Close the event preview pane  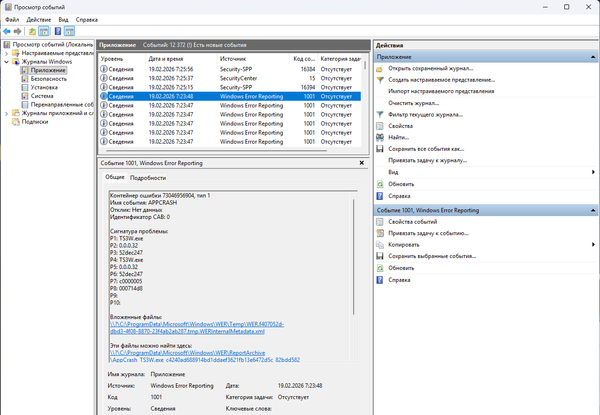pos(361,161)
